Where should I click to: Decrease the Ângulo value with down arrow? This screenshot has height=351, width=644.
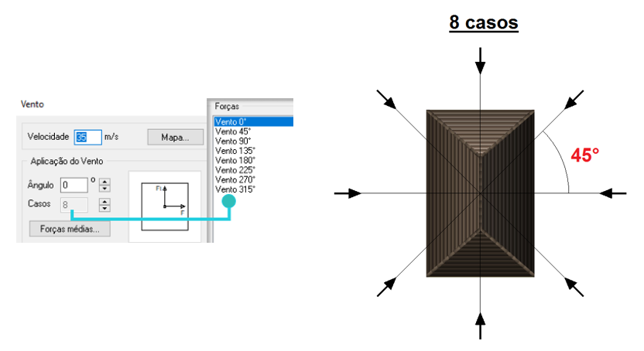104,189
